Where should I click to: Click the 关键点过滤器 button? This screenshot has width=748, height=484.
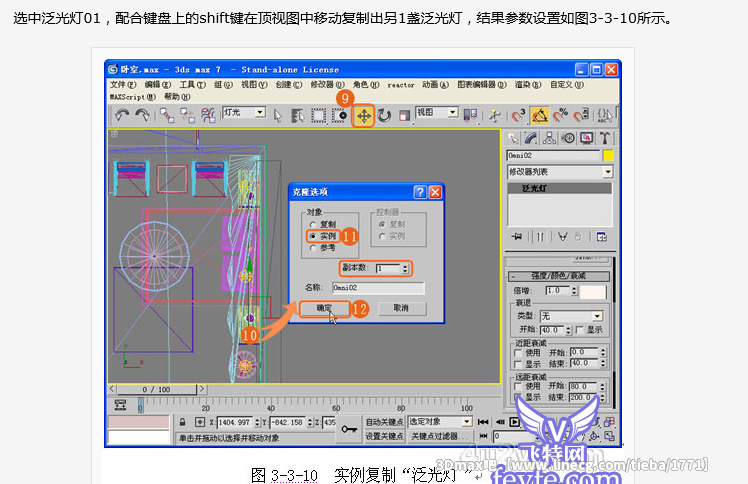[x=440, y=436]
